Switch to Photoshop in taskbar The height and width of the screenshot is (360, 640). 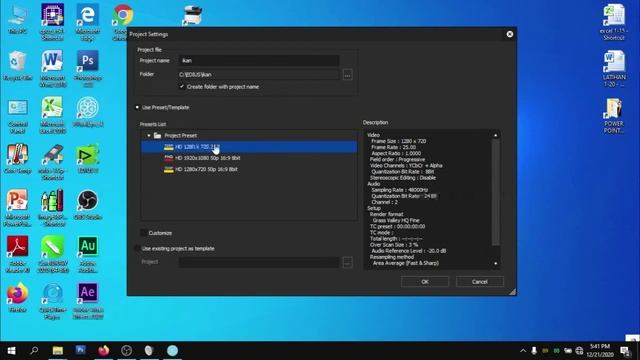(x=80, y=351)
